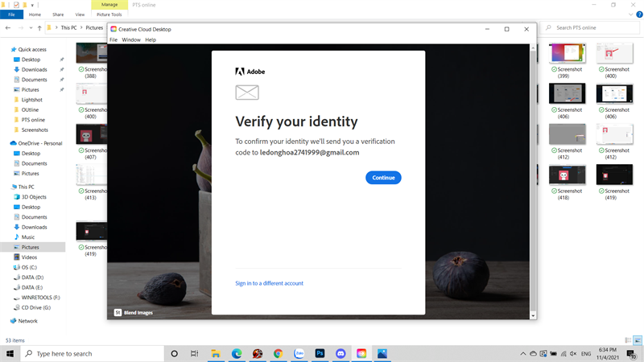Open the PTS online folder in sidebar

pyautogui.click(x=33, y=120)
